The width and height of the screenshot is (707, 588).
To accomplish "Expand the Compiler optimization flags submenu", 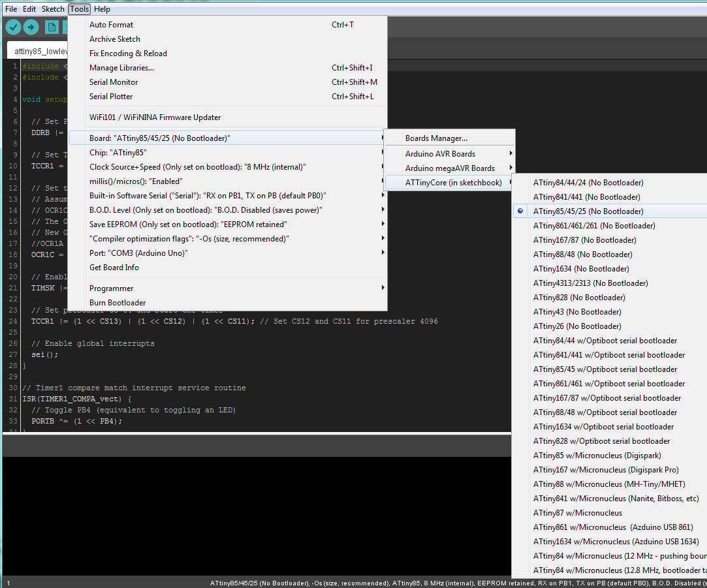I will tap(228, 239).
